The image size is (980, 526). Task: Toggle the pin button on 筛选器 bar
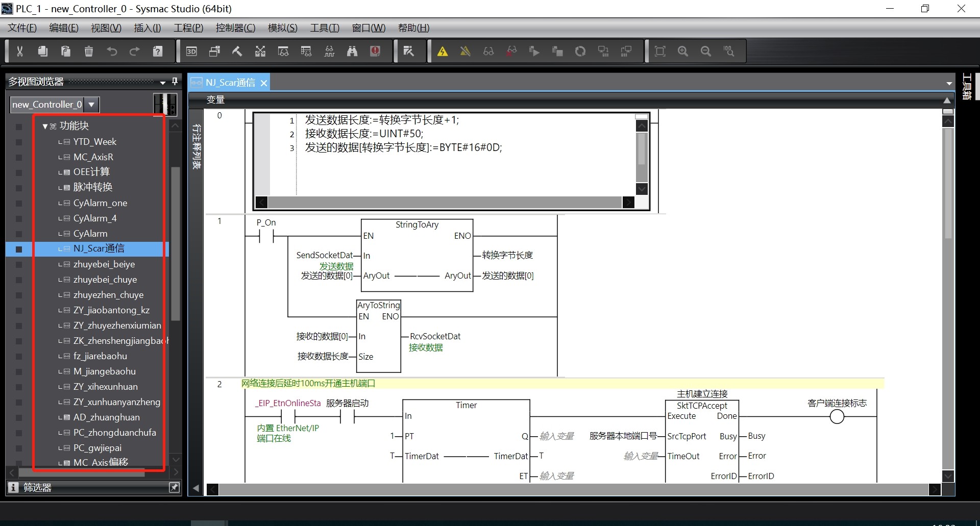(174, 487)
